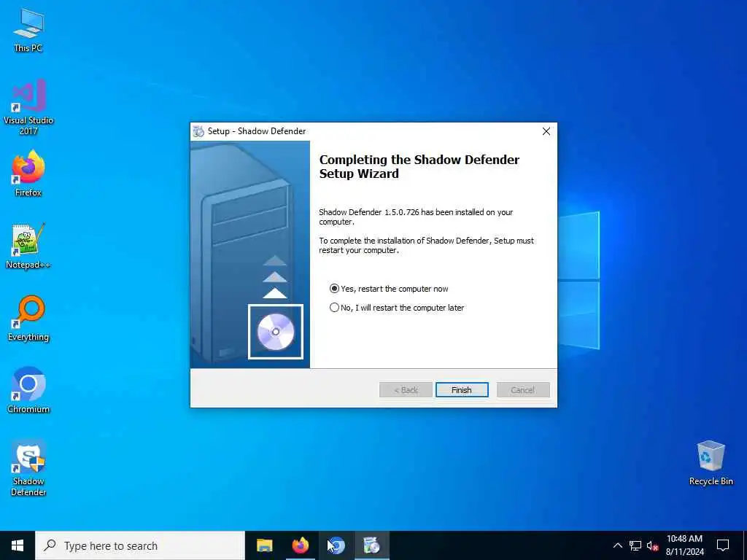This screenshot has width=747, height=560.
Task: Open File Explorer from the taskbar
Action: pyautogui.click(x=264, y=545)
